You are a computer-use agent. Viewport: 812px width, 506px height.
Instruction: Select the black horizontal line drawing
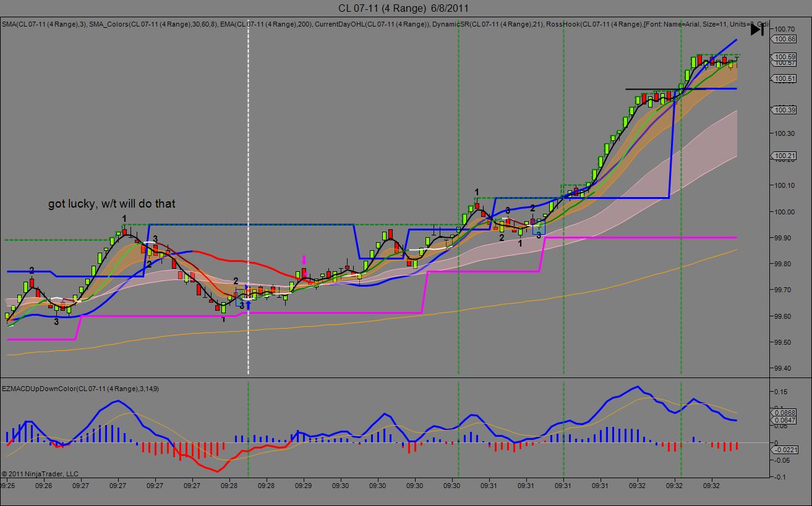pos(665,89)
